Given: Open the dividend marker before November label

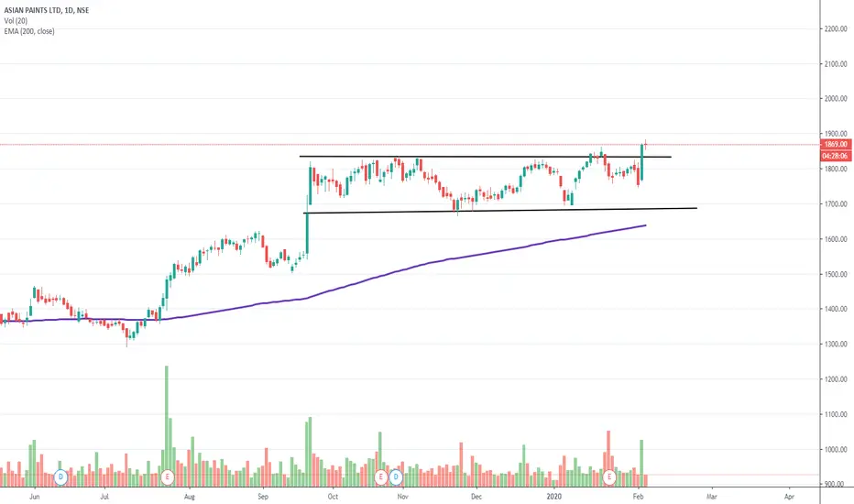Looking at the screenshot, I should 396,477.
